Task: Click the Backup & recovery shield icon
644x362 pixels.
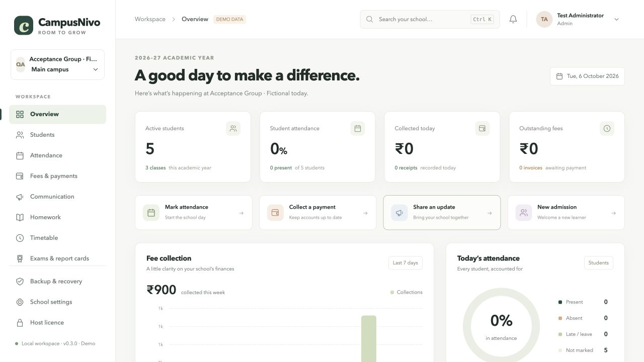Action: coord(20,282)
